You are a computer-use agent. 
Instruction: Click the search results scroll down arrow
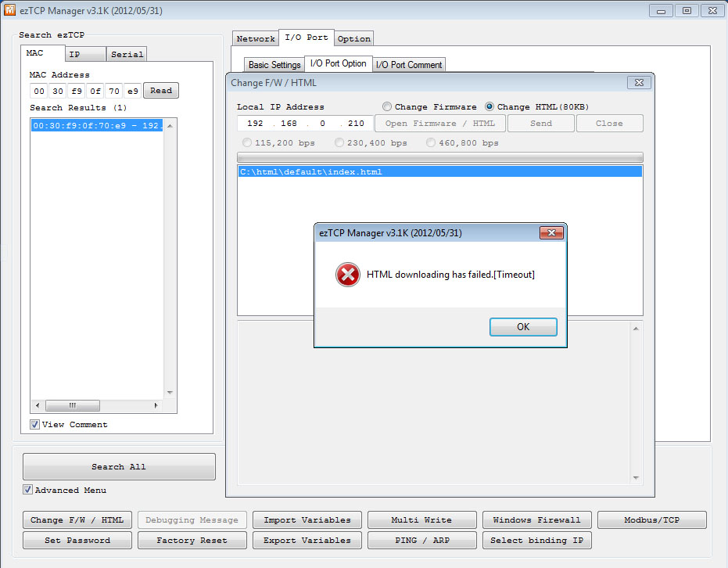click(x=170, y=393)
